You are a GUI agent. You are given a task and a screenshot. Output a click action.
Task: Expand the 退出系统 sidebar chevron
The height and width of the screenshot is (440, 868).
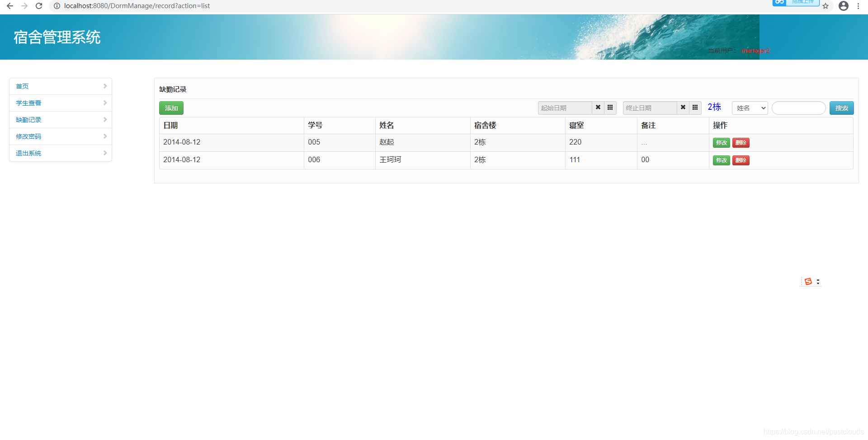pyautogui.click(x=105, y=153)
